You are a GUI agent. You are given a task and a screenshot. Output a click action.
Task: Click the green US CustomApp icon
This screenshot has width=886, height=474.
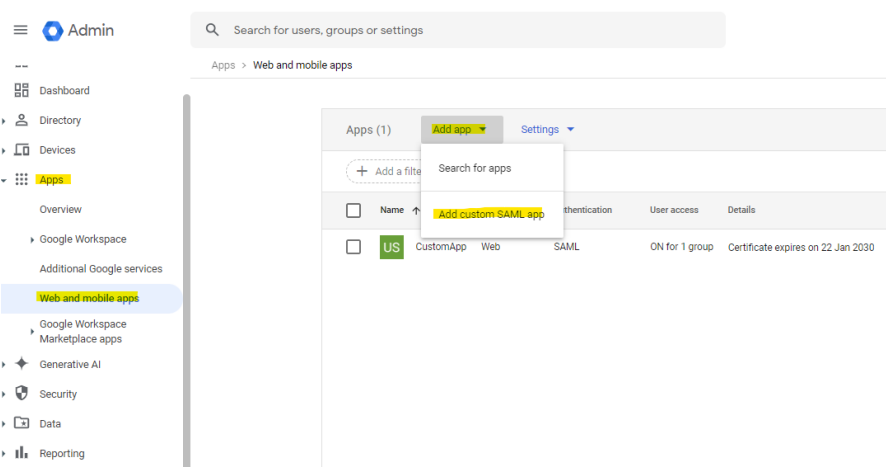(392, 247)
